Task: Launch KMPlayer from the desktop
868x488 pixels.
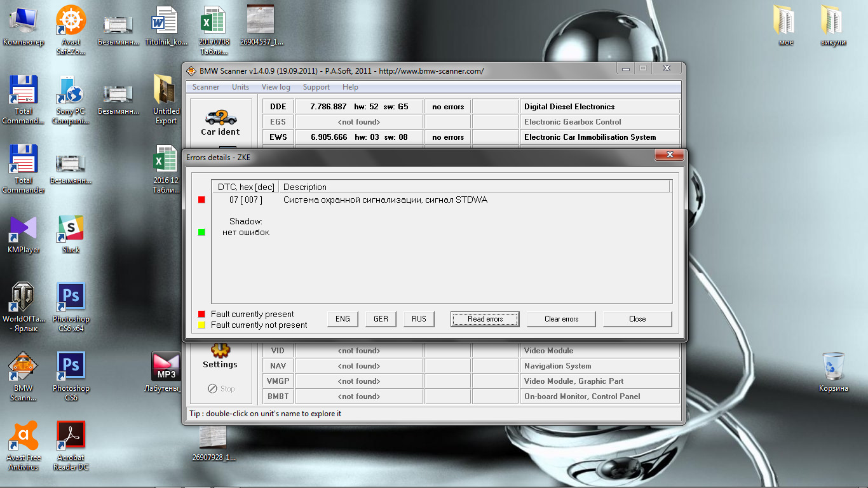Action: [x=24, y=234]
